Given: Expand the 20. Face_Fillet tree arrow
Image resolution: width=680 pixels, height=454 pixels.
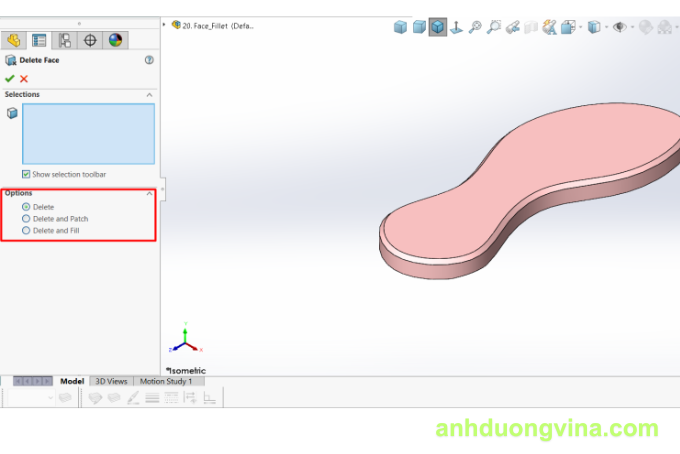Looking at the screenshot, I should click(x=164, y=25).
